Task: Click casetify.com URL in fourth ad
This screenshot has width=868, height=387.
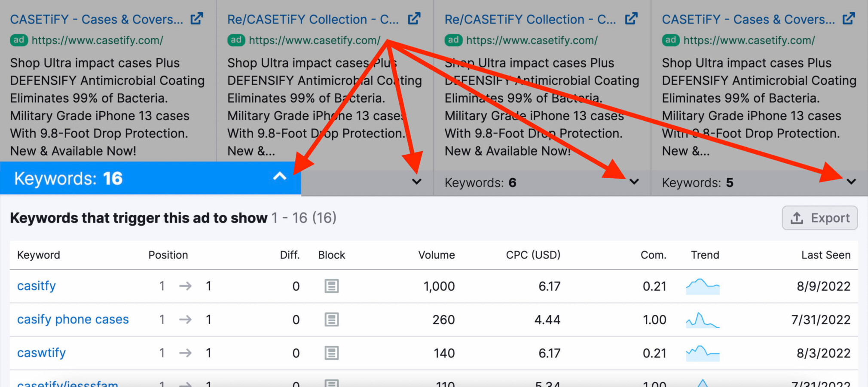Action: coord(749,40)
